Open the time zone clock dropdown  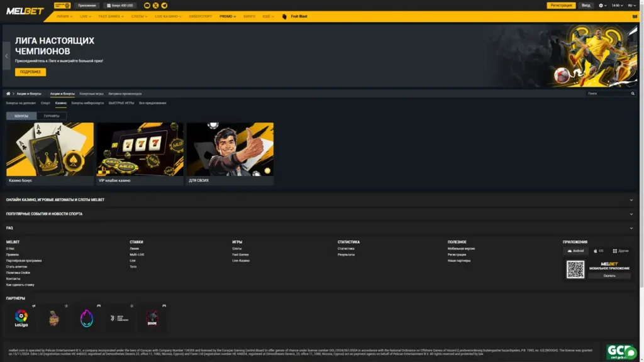pos(618,5)
